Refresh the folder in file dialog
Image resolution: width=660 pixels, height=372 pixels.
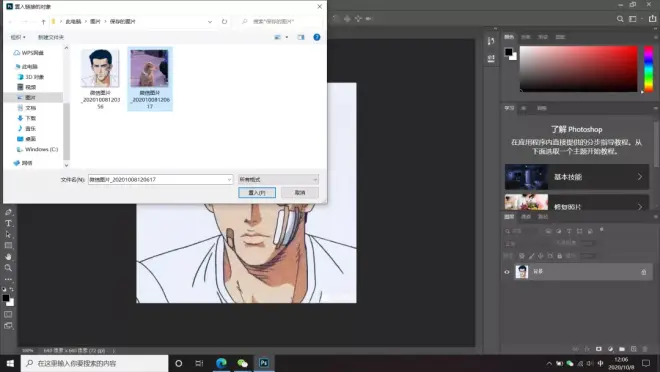tap(224, 21)
